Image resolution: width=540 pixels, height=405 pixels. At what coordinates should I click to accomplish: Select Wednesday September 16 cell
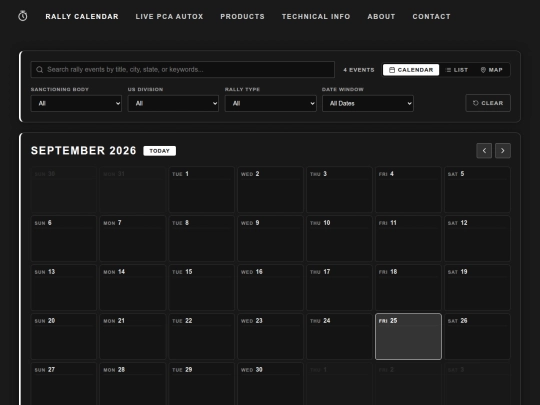point(270,288)
